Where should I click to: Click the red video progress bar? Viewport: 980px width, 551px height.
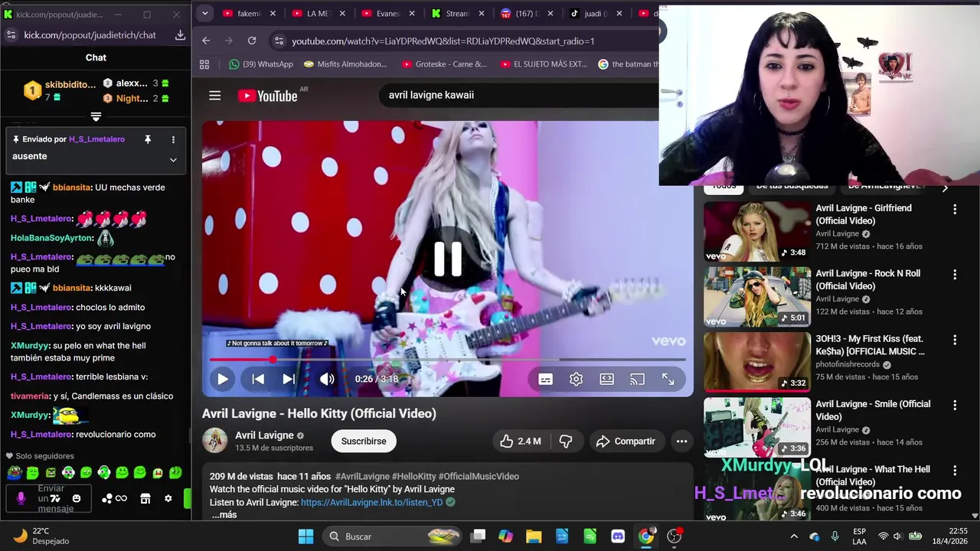click(447, 360)
